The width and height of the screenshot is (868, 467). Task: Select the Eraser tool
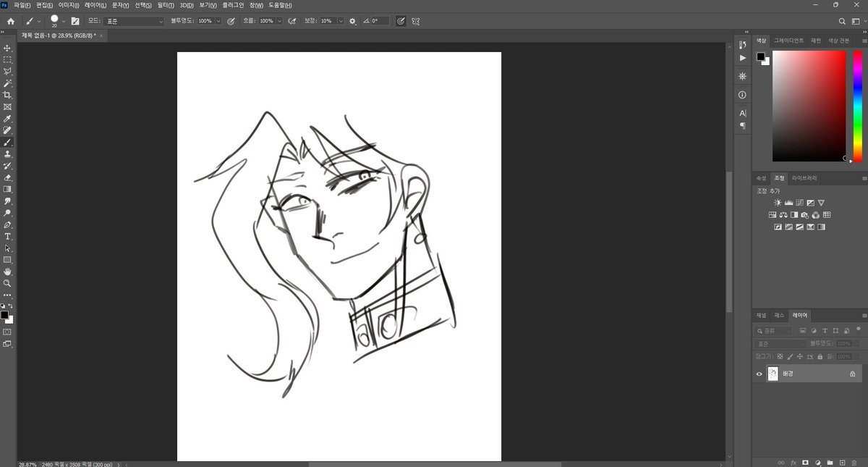click(x=7, y=177)
